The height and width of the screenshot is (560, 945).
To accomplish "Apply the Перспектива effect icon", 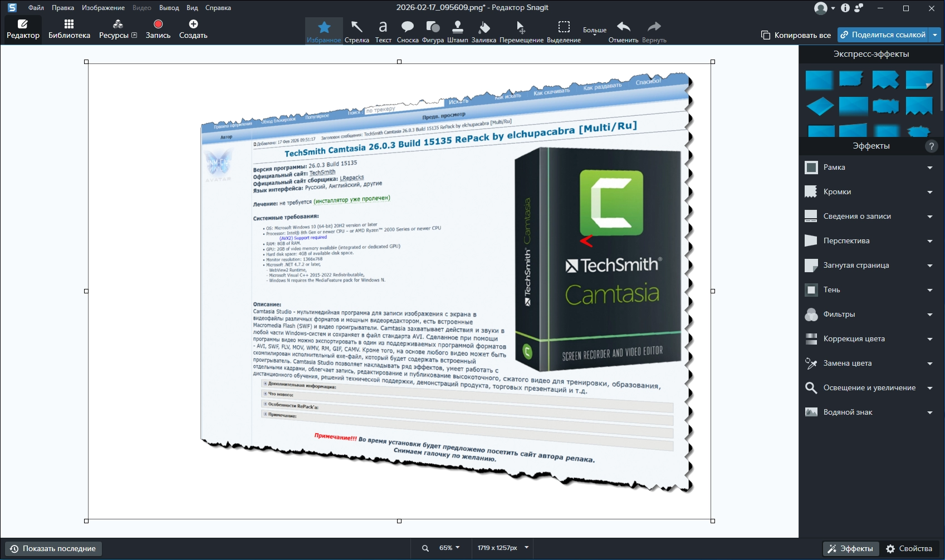I will 811,240.
